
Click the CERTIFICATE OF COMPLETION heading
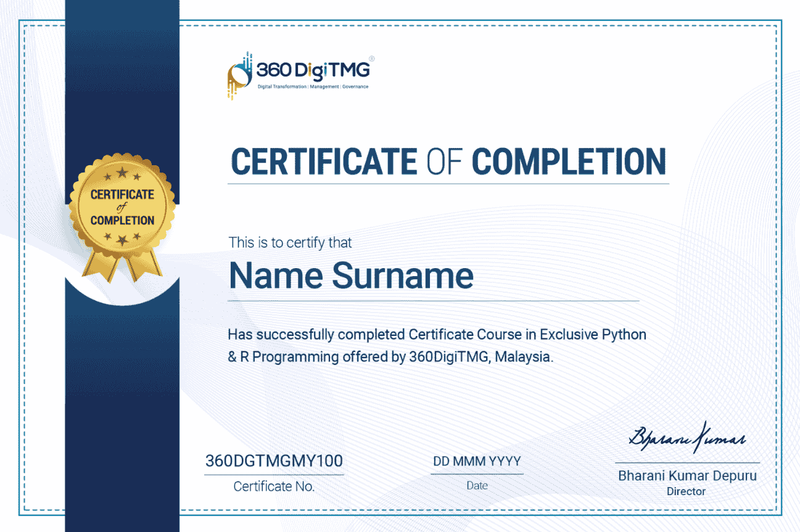pyautogui.click(x=447, y=162)
